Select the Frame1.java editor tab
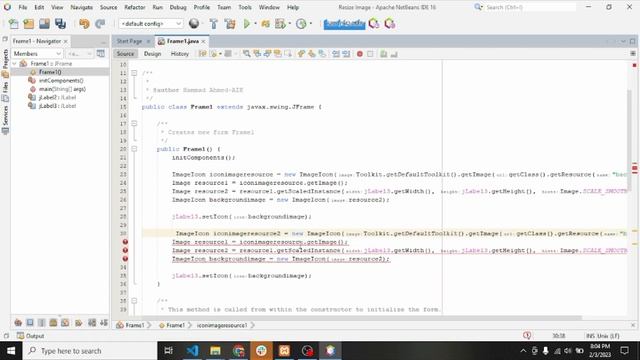640x360 pixels. click(182, 41)
